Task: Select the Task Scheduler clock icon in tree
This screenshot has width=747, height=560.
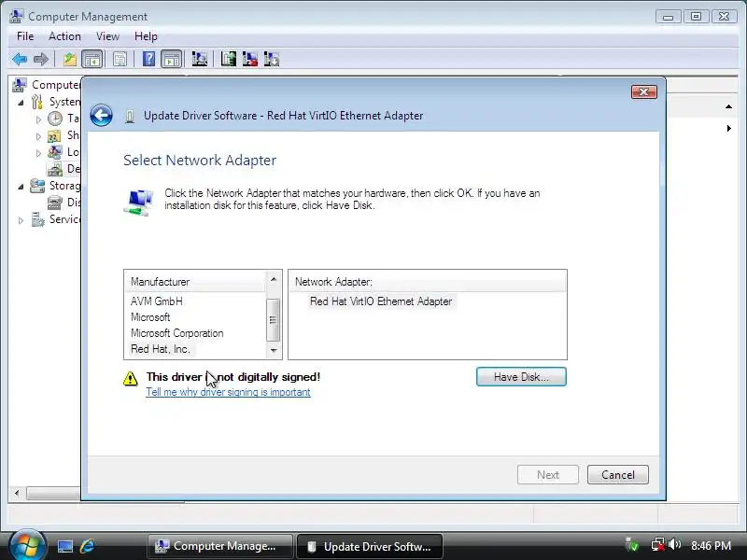Action: tap(55, 119)
